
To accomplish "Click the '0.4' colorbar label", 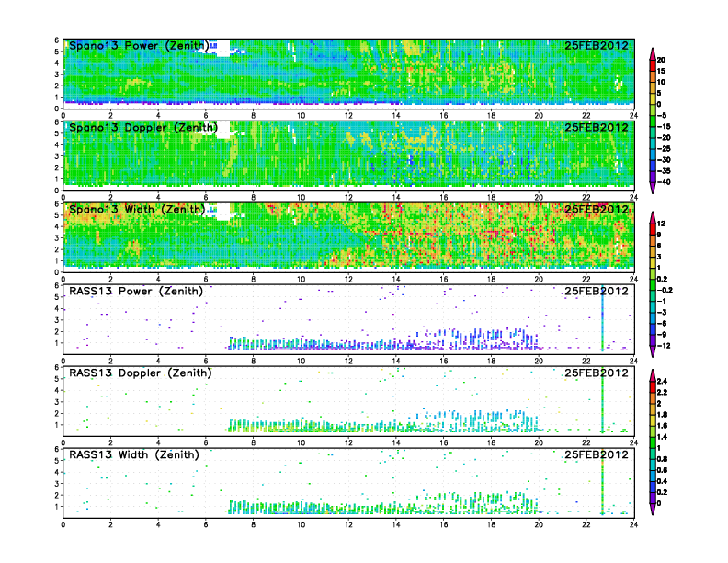I will 662,481.
